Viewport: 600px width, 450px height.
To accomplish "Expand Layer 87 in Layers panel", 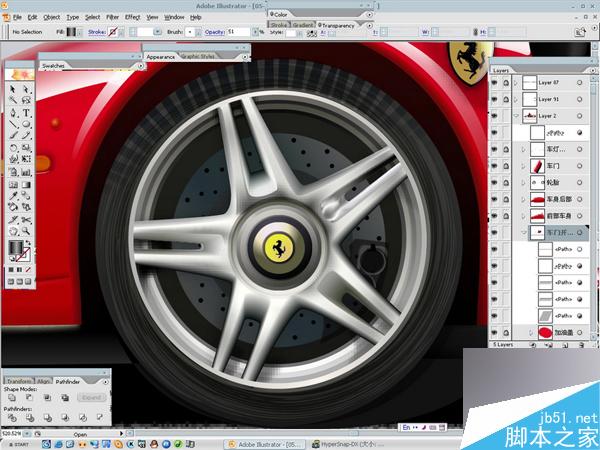I will point(516,82).
